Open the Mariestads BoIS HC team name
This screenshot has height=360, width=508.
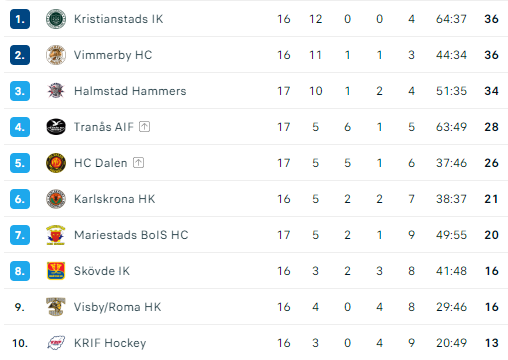click(131, 235)
